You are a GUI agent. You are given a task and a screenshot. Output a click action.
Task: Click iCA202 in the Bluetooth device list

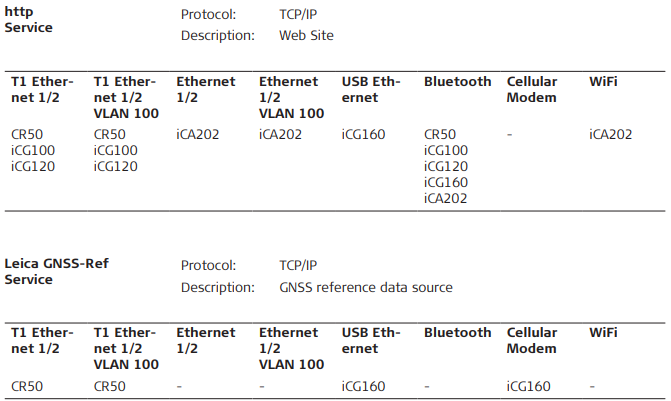tap(446, 198)
